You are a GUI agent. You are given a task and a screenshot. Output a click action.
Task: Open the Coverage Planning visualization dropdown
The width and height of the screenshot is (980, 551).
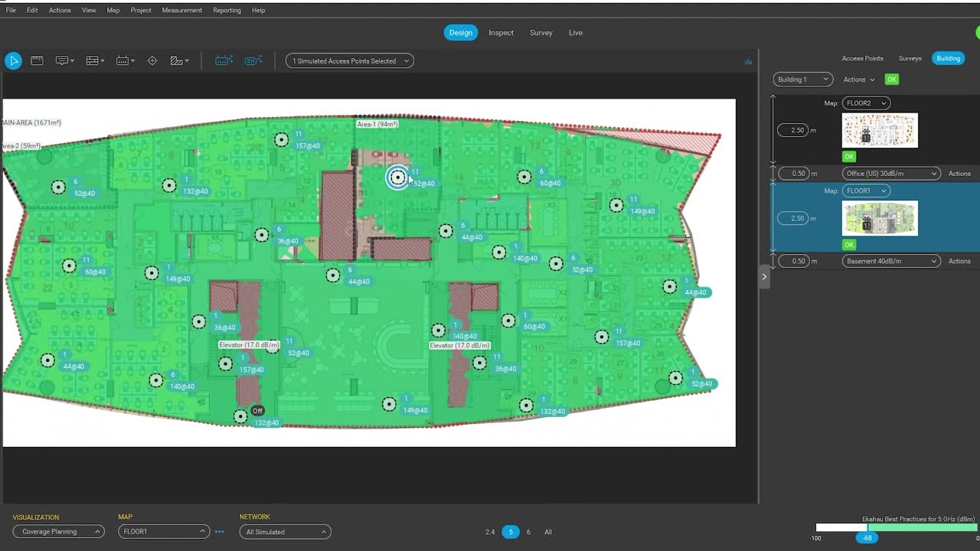click(58, 532)
